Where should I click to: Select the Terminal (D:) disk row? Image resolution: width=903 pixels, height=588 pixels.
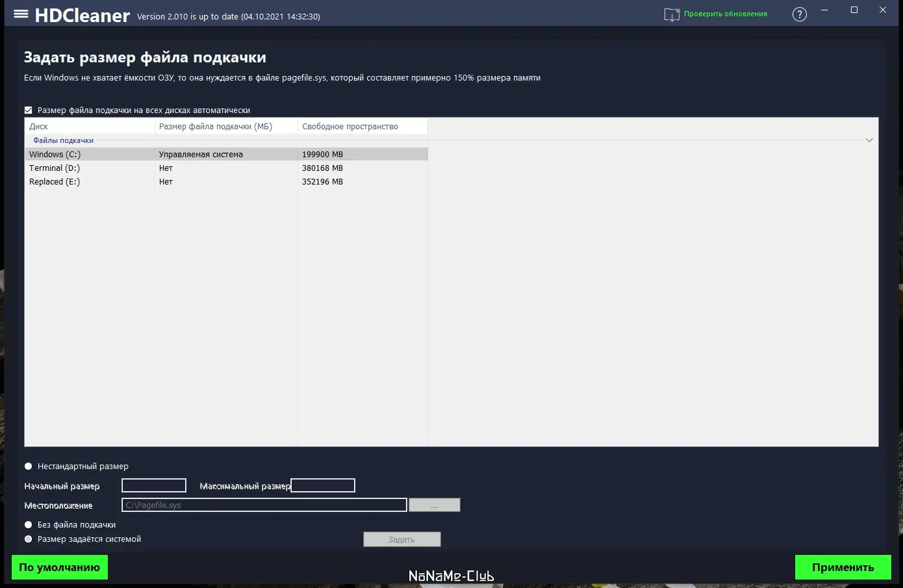pos(226,168)
